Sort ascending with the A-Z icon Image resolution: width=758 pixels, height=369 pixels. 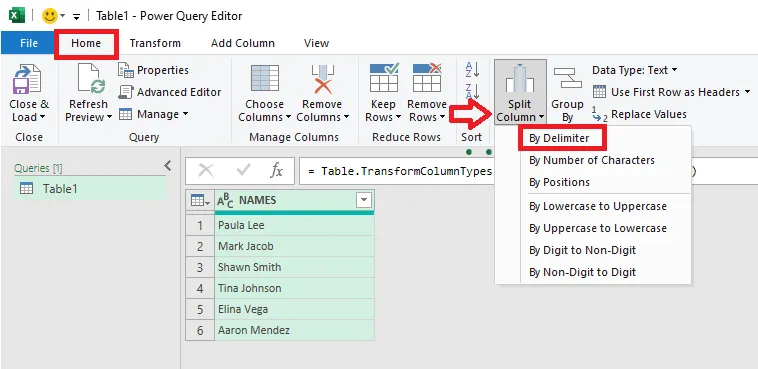click(x=472, y=70)
